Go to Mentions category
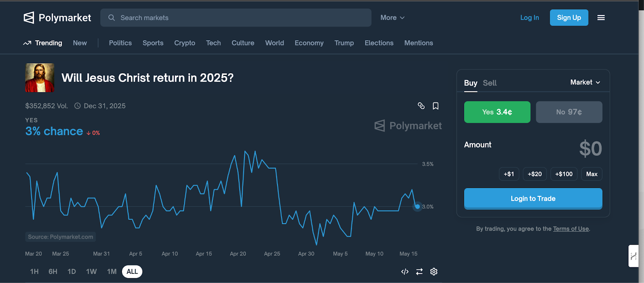 coord(419,43)
